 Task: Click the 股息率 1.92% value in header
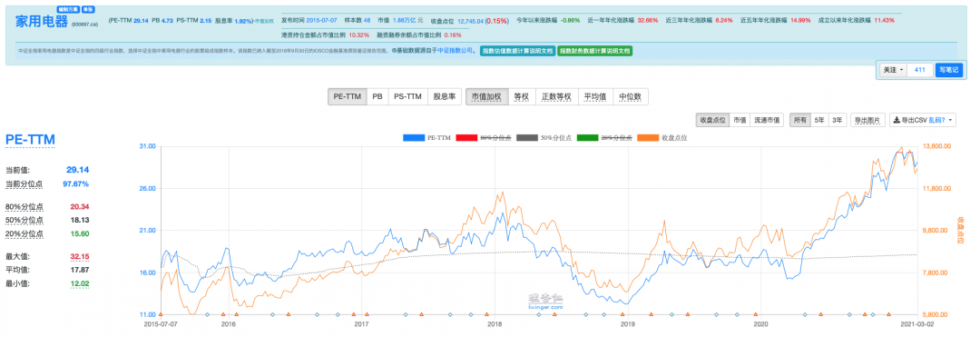pyautogui.click(x=242, y=20)
